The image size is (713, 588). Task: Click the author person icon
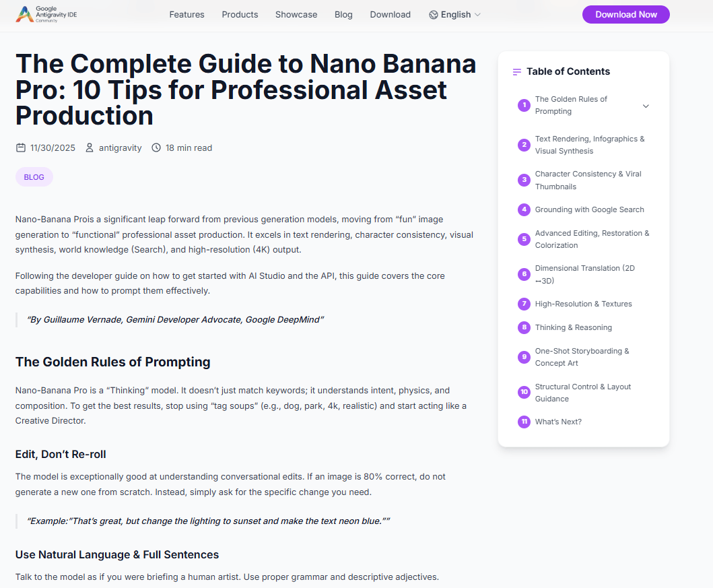(90, 148)
